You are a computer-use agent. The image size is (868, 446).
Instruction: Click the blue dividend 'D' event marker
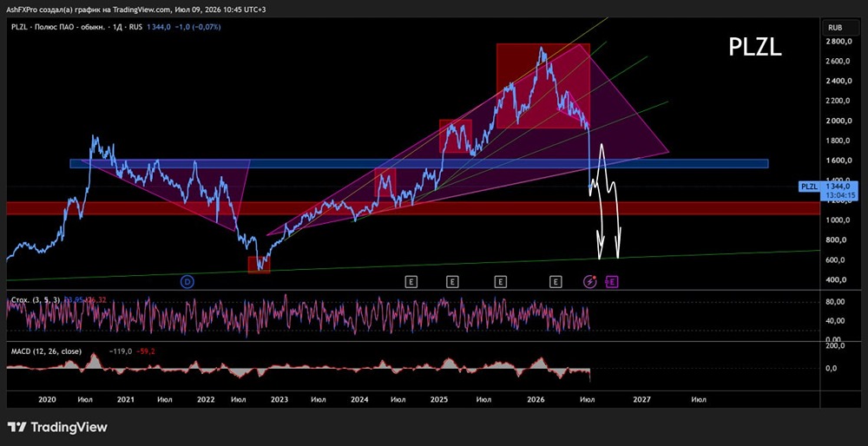(x=187, y=282)
